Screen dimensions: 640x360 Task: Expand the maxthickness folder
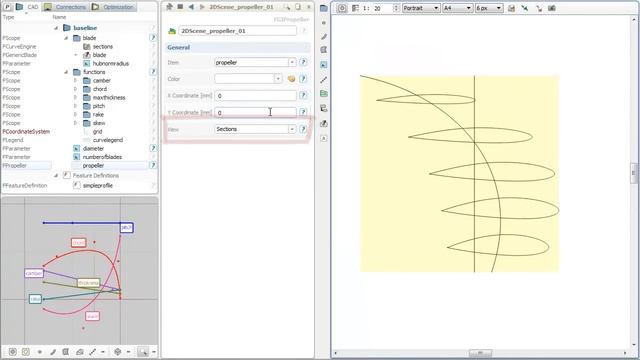click(x=75, y=98)
